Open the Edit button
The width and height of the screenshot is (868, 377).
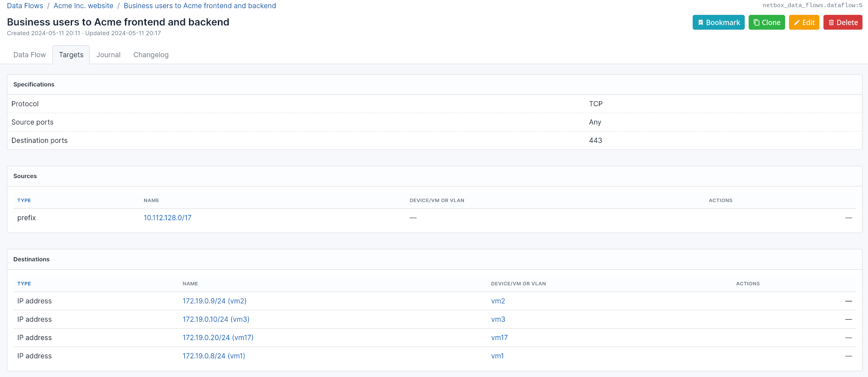(804, 23)
